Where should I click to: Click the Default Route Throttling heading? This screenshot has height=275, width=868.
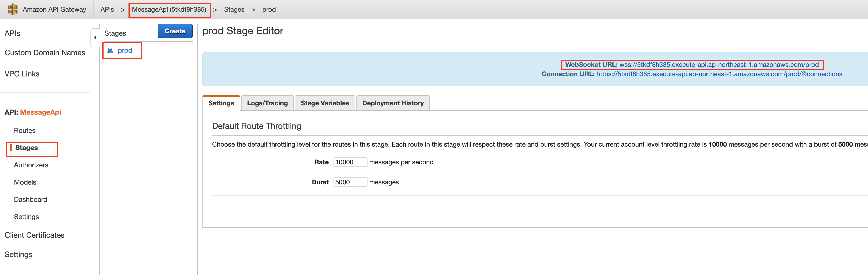[x=257, y=126]
